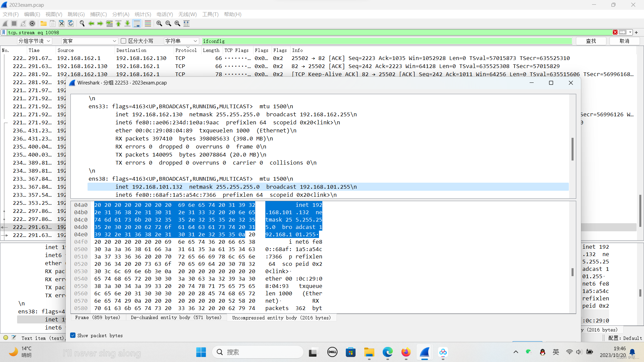Screen dimensions: 644x362
Task: Click the colorize packet list icon
Action: 148,23
